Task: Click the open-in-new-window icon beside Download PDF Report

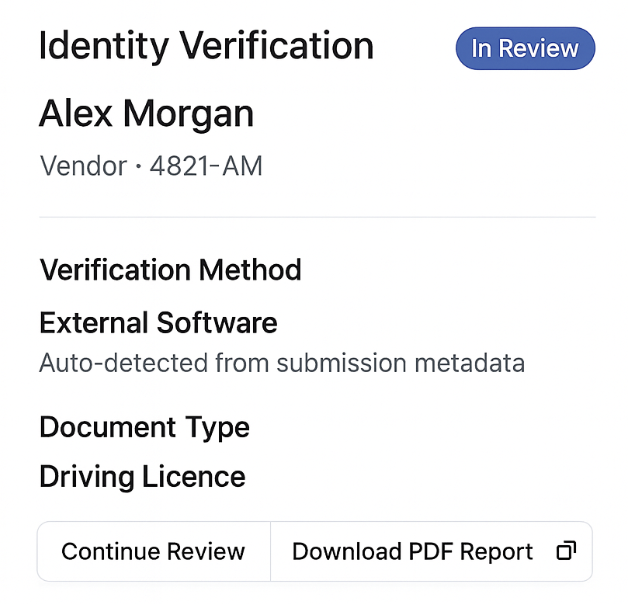Action: [x=566, y=551]
